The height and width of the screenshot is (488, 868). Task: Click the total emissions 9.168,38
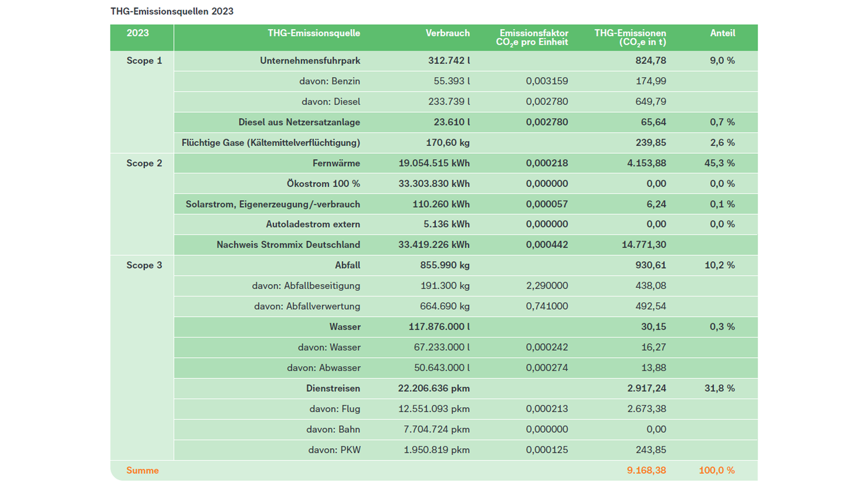coord(646,470)
